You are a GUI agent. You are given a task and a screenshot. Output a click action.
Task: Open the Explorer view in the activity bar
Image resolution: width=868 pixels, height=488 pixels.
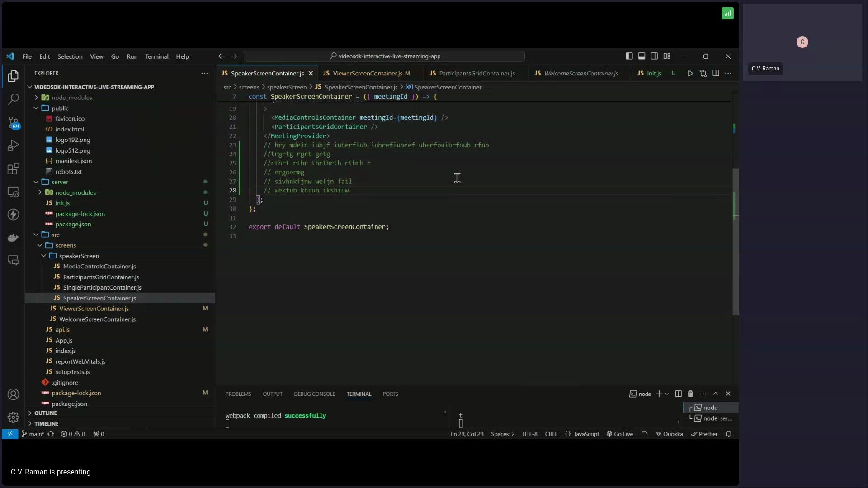pos(13,76)
